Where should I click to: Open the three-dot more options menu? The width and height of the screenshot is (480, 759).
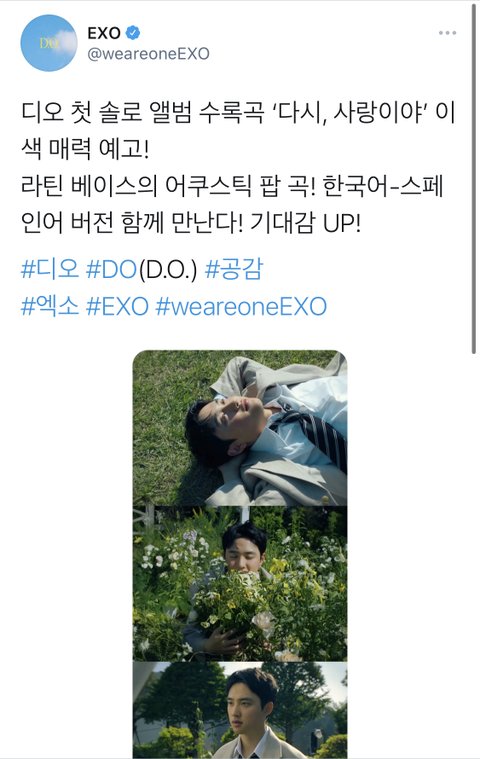(x=447, y=33)
